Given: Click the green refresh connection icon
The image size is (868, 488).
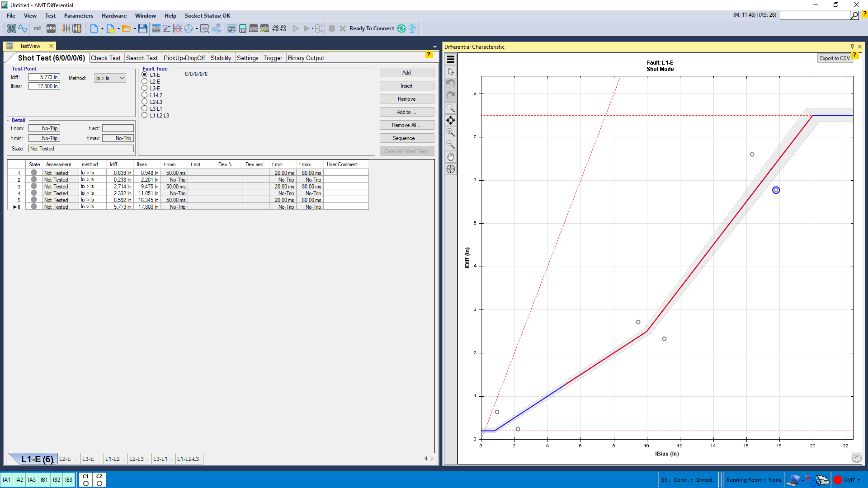Looking at the screenshot, I should [401, 28].
